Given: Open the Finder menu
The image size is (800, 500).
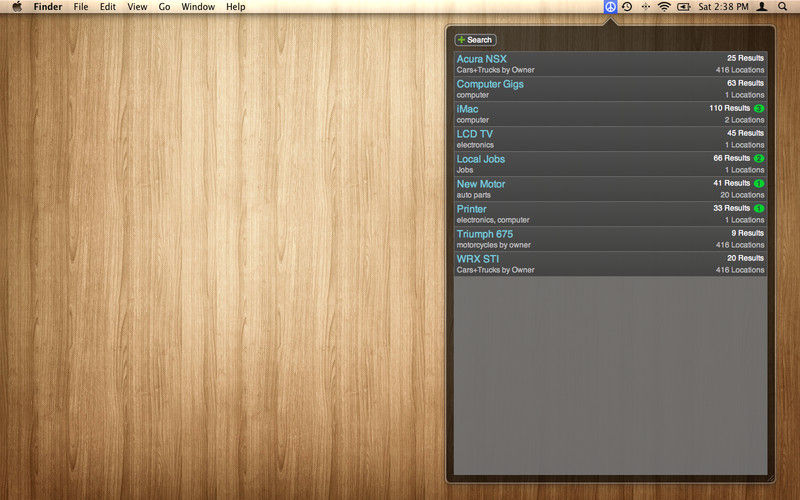Looking at the screenshot, I should coord(48,7).
